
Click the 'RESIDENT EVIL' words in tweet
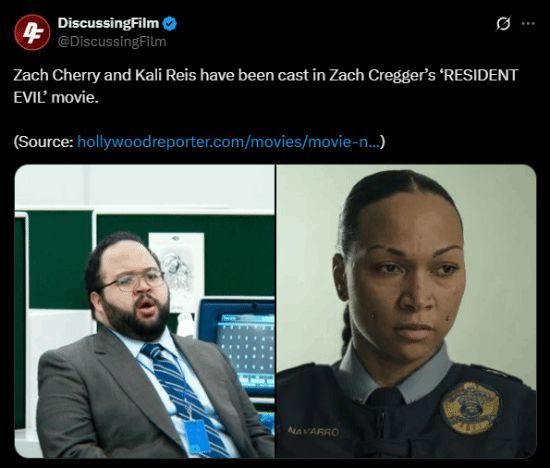266,86
